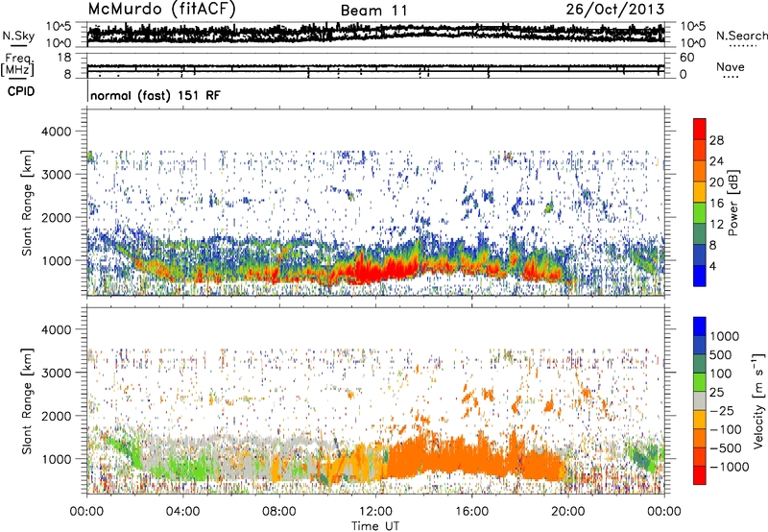Click Slant Range [km] label of power panel
Image resolution: width=768 pixels, height=532 pixels.
coord(27,203)
